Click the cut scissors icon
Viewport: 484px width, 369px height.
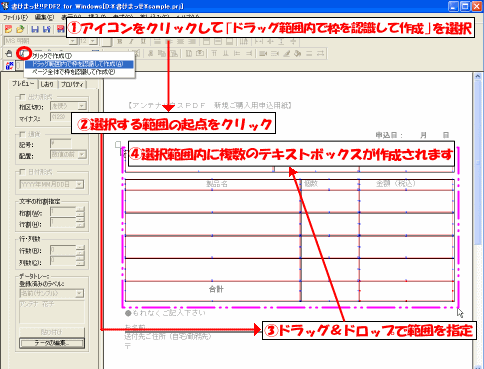151,53
